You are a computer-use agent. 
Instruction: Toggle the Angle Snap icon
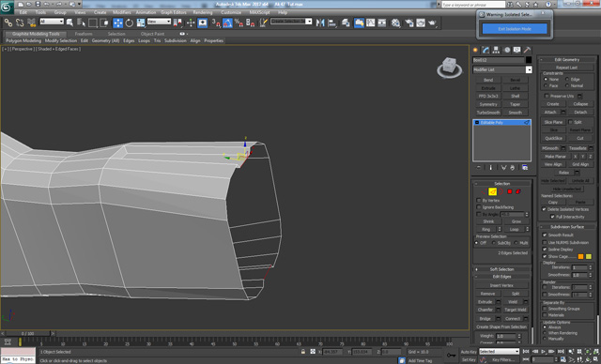227,23
